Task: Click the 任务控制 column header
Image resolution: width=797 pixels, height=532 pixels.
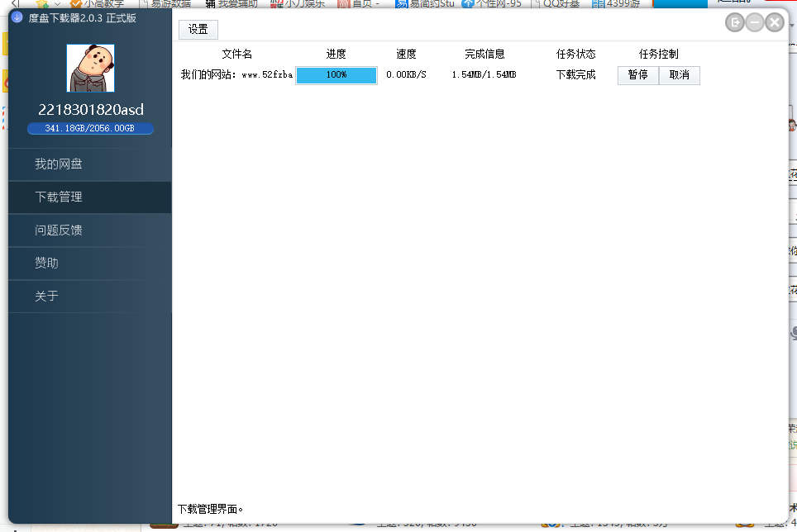Action: [658, 54]
